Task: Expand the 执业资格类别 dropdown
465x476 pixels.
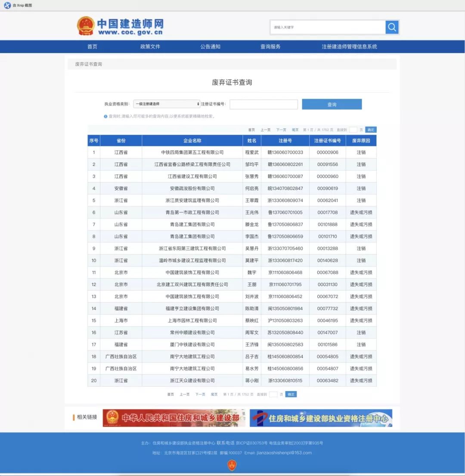Action: (167, 104)
